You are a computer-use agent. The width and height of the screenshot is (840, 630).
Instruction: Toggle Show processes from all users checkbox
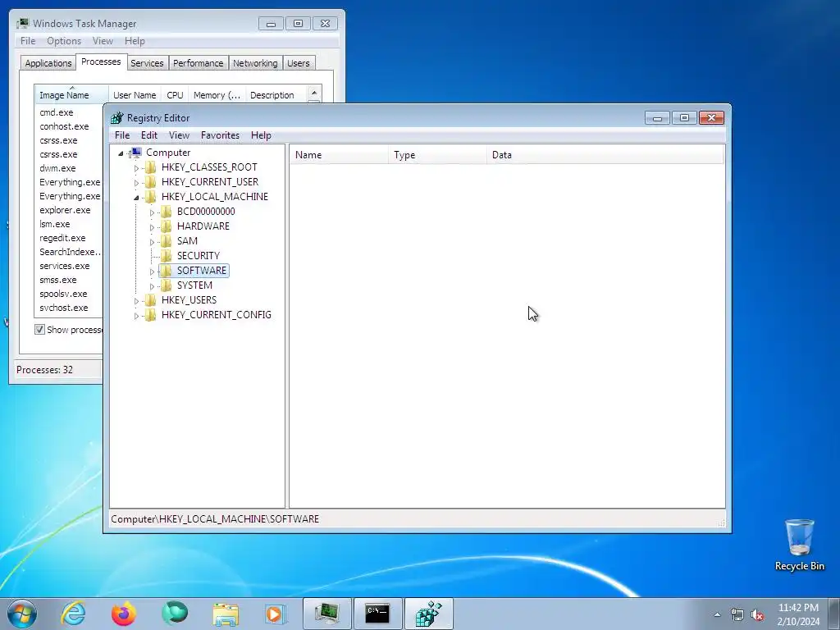click(39, 330)
